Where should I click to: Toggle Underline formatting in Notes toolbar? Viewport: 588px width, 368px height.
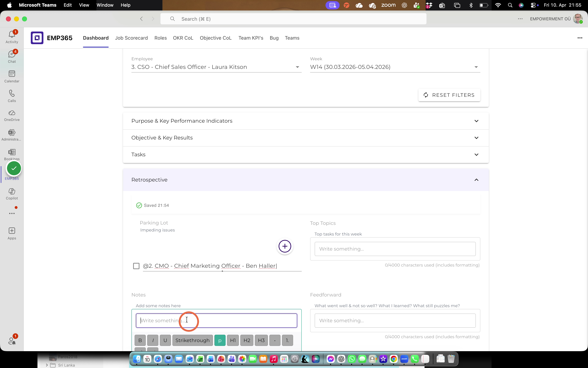(x=165, y=340)
